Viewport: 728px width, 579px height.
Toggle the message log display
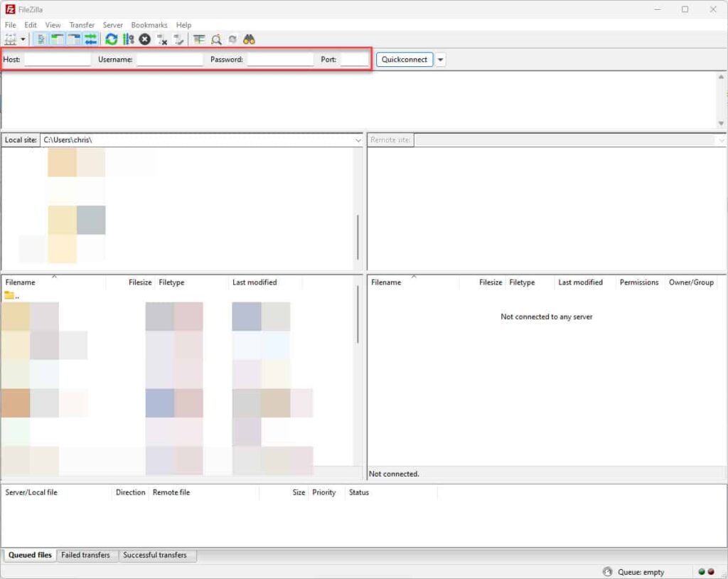tap(41, 40)
